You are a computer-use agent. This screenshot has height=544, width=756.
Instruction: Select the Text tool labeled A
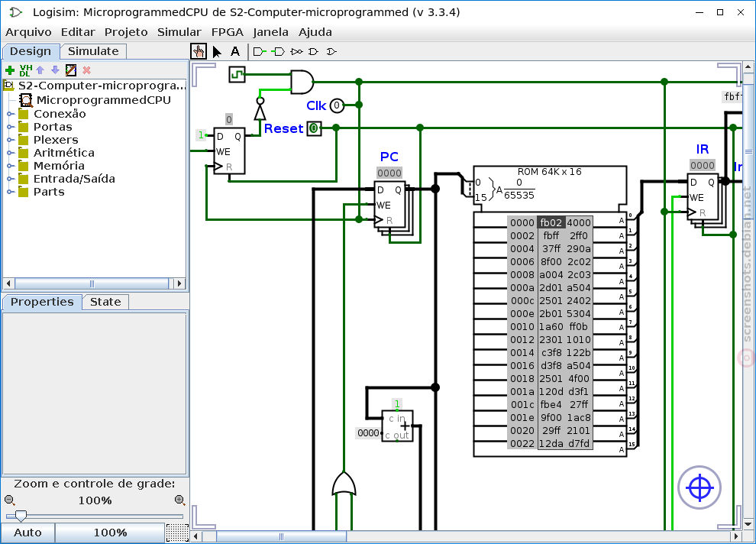235,51
